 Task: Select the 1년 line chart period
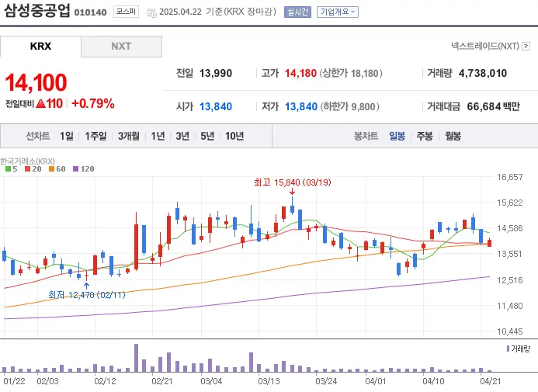pyautogui.click(x=158, y=136)
